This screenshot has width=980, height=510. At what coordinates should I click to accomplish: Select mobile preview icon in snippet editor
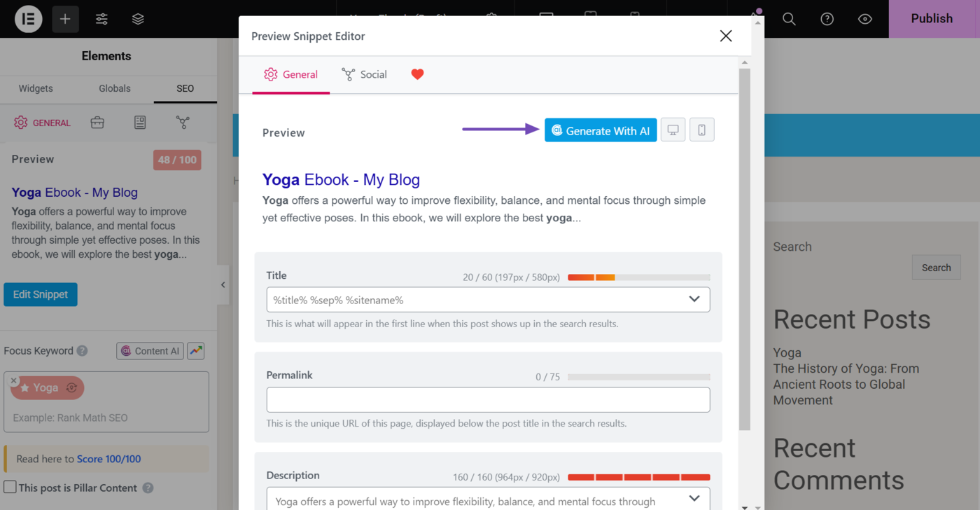pos(701,130)
